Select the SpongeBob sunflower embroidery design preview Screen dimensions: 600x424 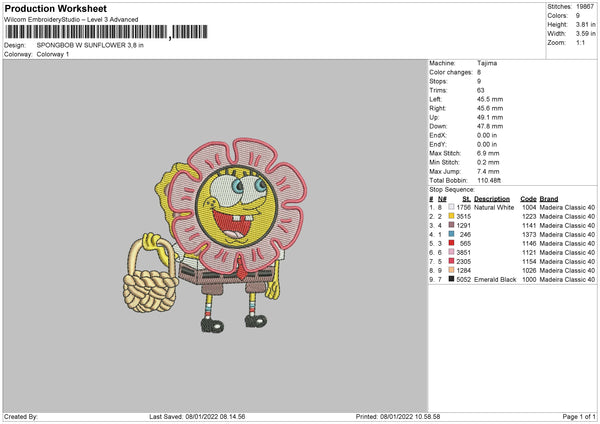point(215,235)
